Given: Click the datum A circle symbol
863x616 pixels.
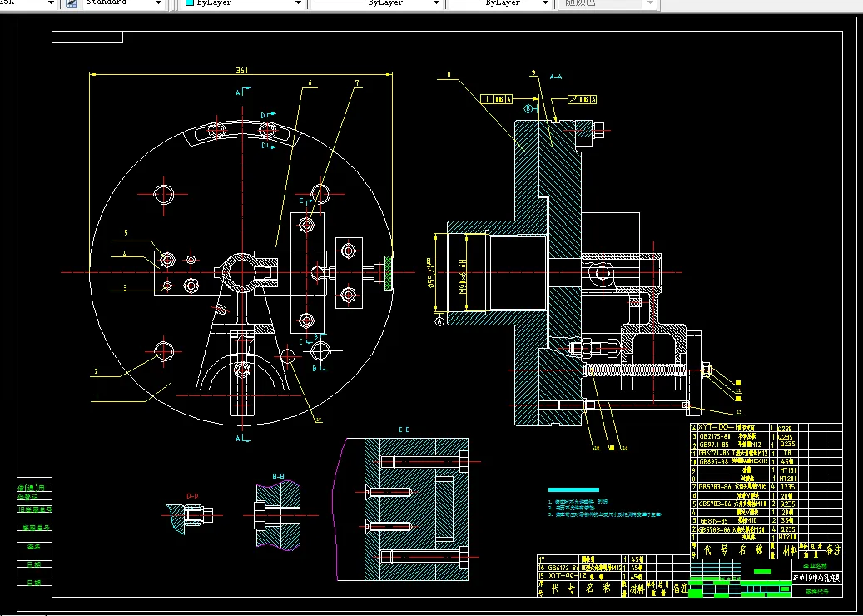Looking at the screenshot, I should point(439,321).
